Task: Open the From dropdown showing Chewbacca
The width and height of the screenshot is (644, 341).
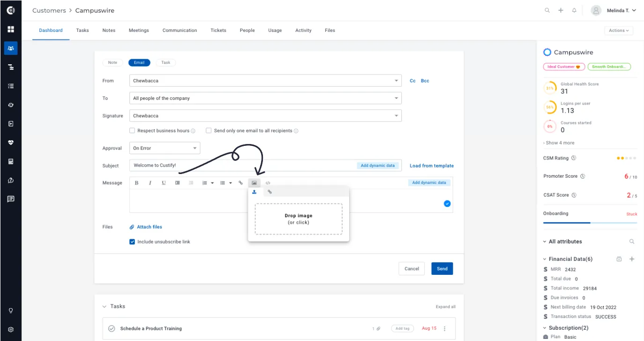Action: point(265,81)
